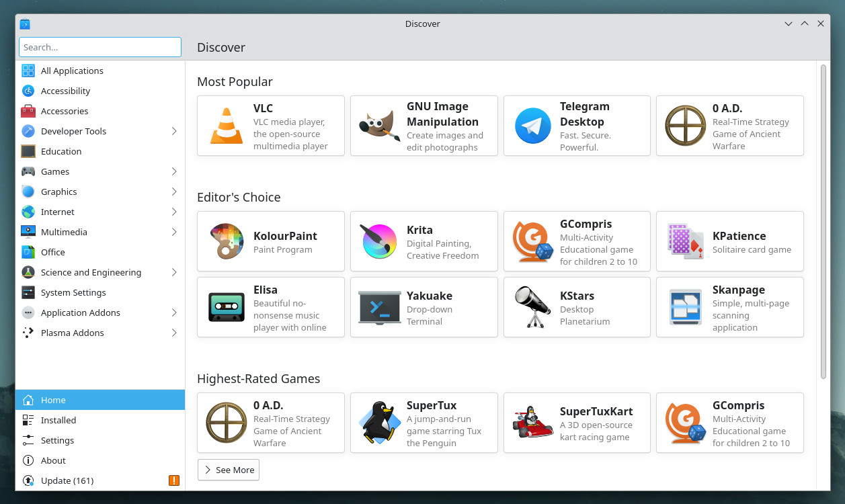Viewport: 845px width, 504px height.
Task: Click the 'SuperTux' card title
Action: (x=432, y=405)
